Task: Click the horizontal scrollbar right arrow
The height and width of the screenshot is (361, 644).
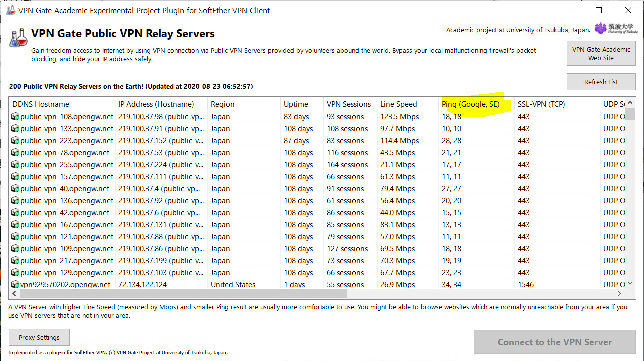Action: [x=620, y=294]
